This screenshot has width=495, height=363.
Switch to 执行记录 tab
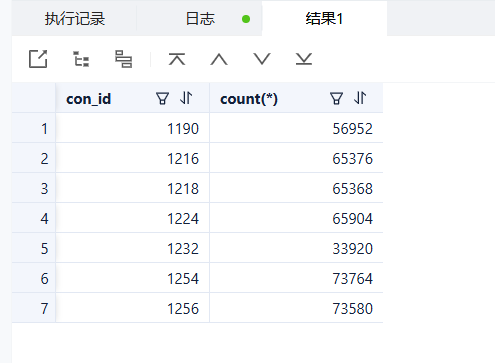pos(75,19)
